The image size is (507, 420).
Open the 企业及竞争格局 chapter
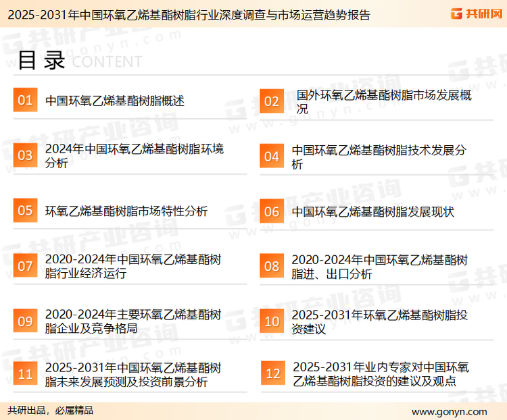click(x=133, y=321)
